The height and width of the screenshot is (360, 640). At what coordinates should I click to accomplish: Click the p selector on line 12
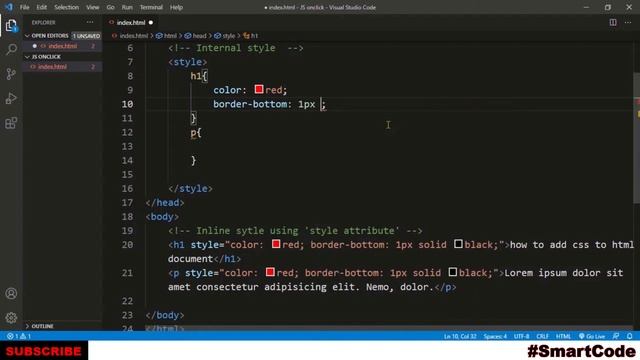193,133
